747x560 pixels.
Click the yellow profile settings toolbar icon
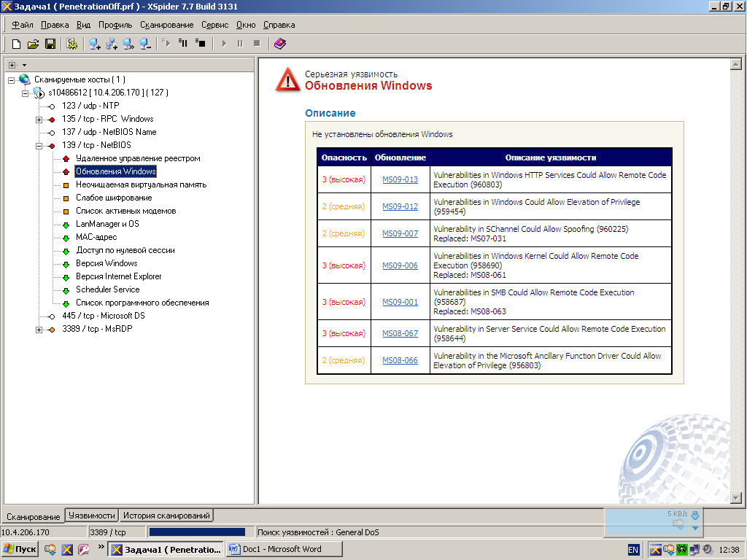click(x=71, y=44)
